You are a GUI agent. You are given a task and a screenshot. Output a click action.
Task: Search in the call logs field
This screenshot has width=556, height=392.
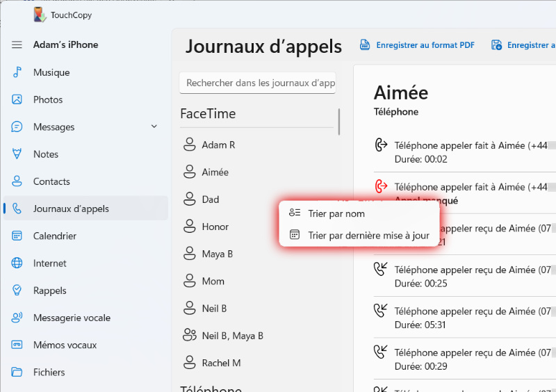[x=257, y=83]
